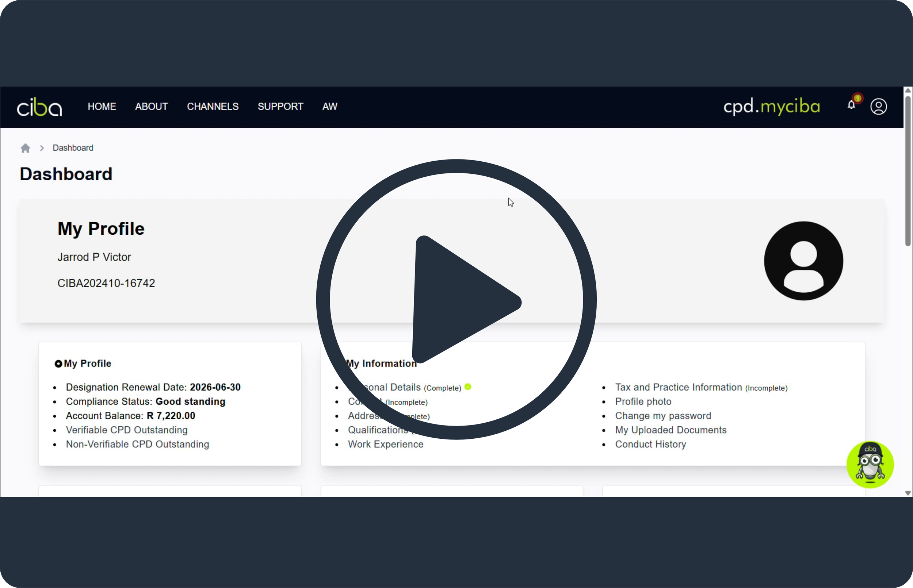The image size is (913, 588).
Task: Click the cpd.myciba brand logo
Action: (x=771, y=107)
